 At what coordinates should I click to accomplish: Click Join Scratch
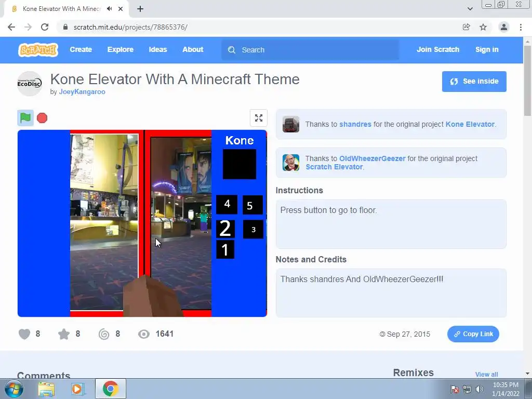[x=437, y=49]
